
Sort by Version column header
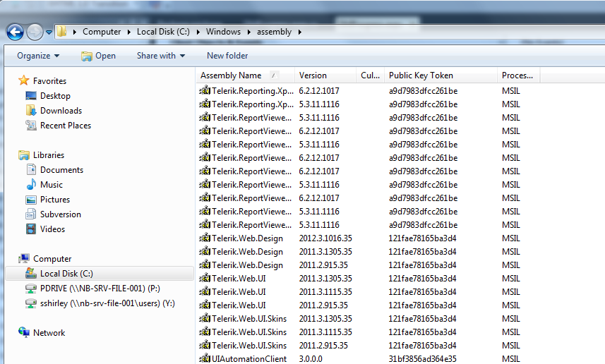click(x=325, y=75)
